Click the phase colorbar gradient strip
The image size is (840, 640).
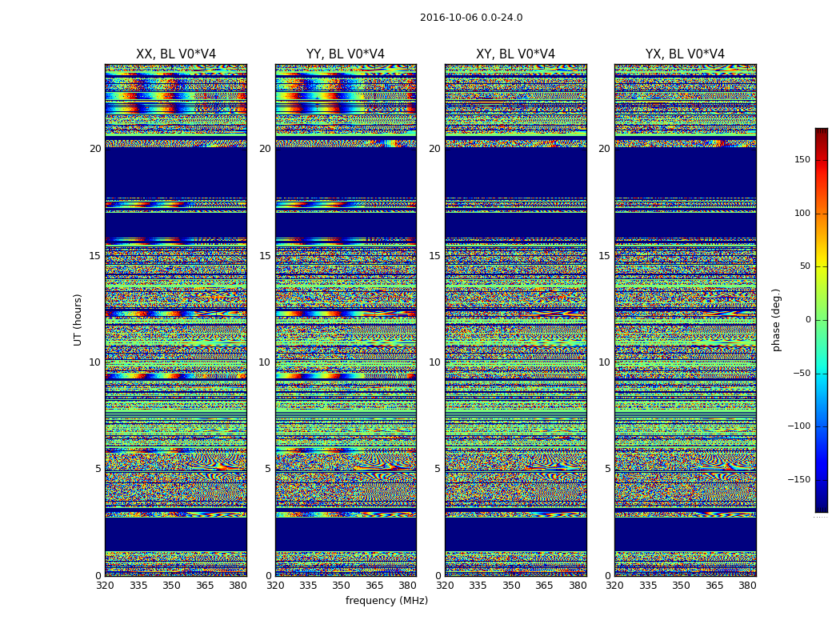pyautogui.click(x=822, y=320)
